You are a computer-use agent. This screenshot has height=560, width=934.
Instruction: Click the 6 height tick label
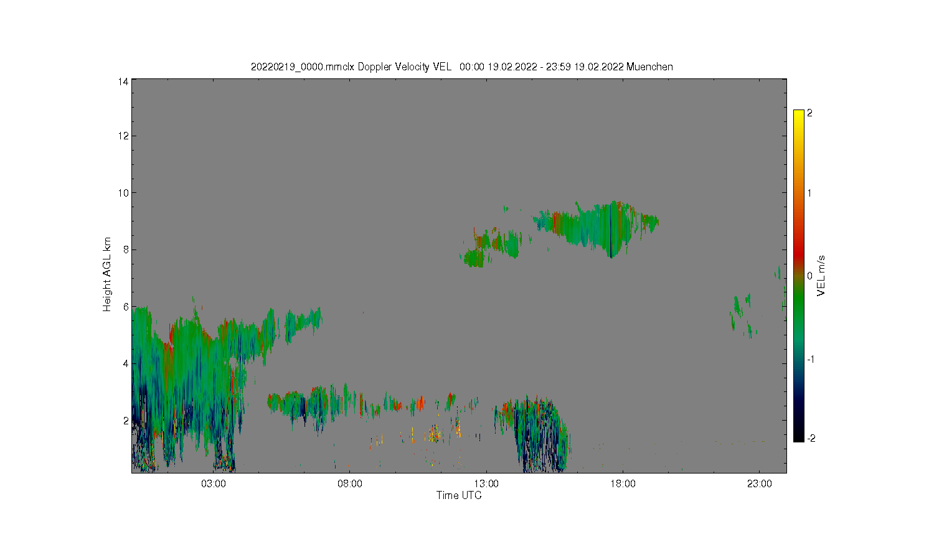coord(126,307)
